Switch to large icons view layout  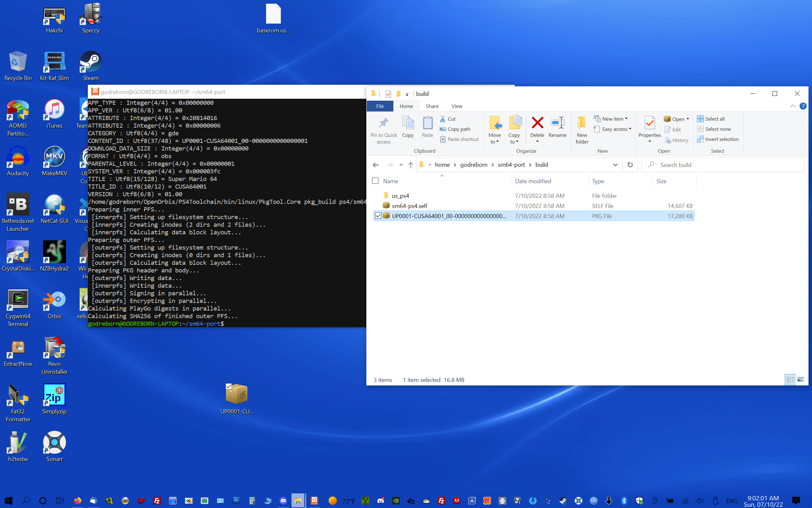[801, 380]
